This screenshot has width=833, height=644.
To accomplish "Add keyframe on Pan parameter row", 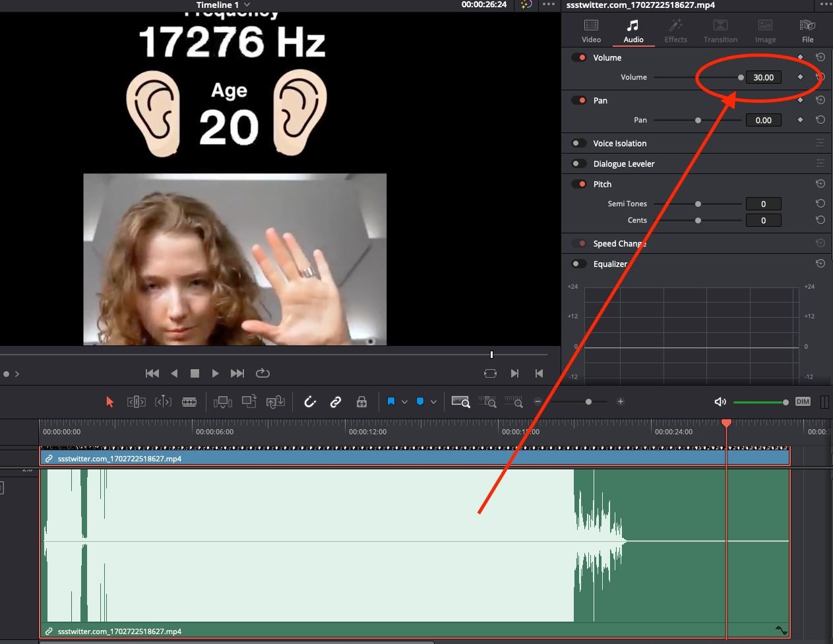I will click(800, 120).
